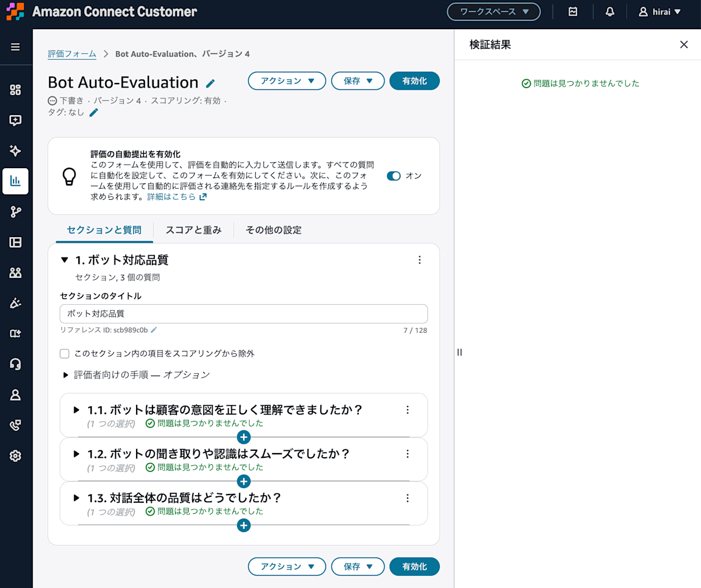
Task: Open the headset sidebar icon
Action: (x=16, y=364)
